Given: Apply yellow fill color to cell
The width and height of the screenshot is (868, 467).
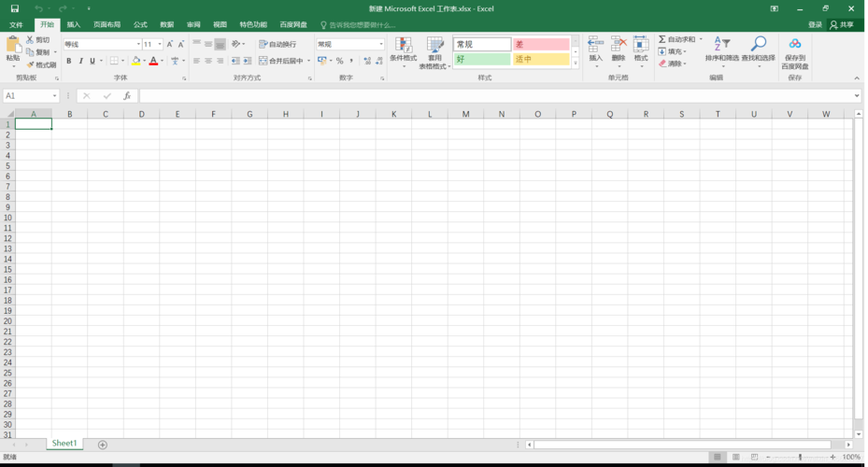Looking at the screenshot, I should coord(135,61).
